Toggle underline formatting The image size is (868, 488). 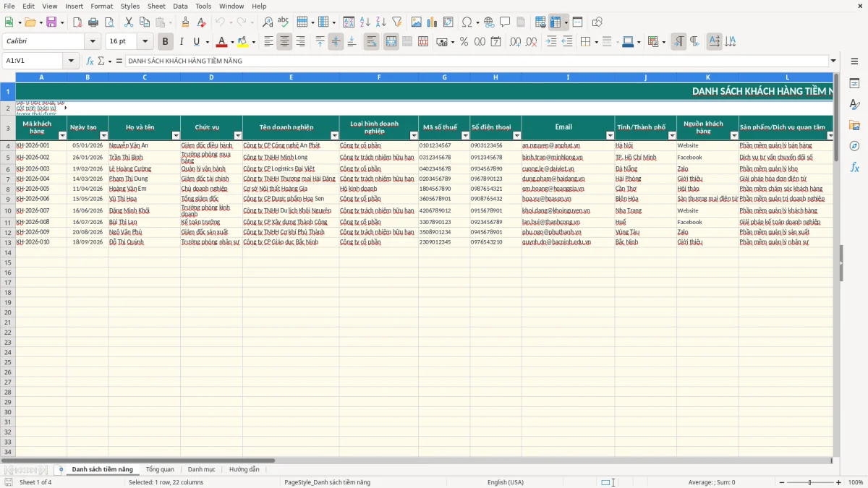tap(196, 42)
